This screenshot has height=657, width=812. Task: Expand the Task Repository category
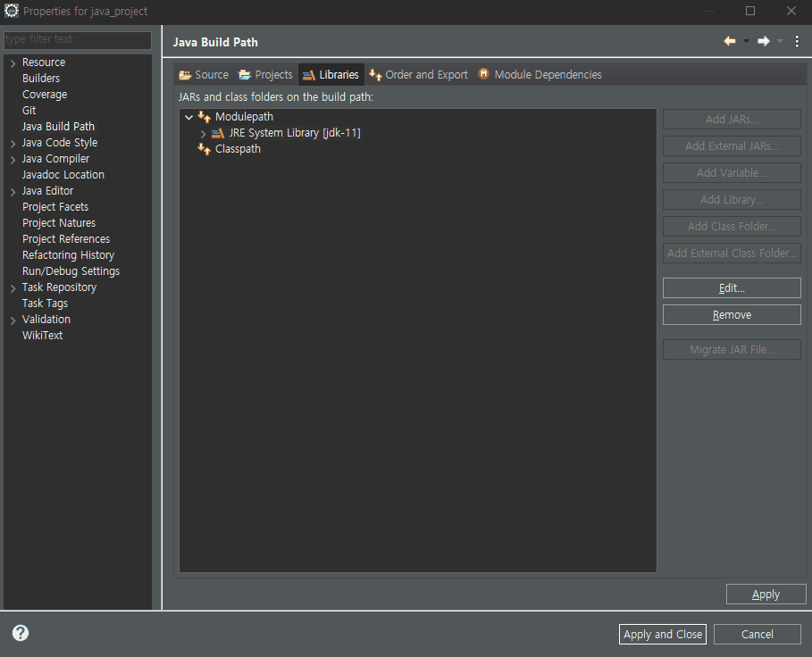pyautogui.click(x=13, y=288)
